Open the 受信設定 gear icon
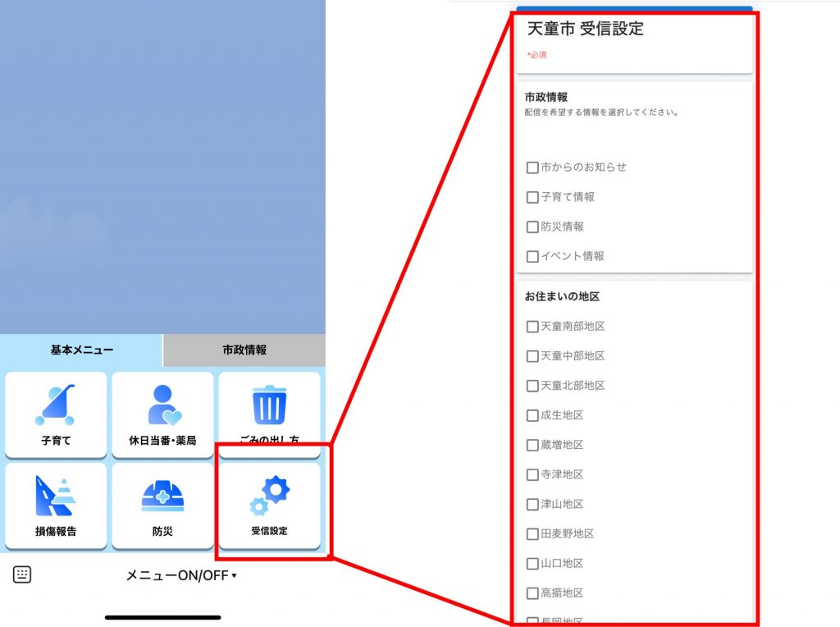 (271, 506)
